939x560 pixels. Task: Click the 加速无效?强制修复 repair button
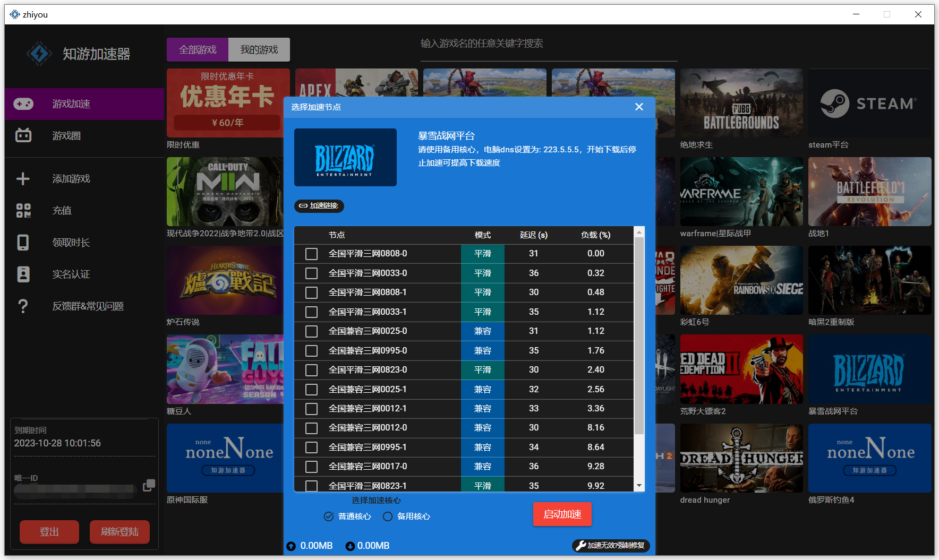pos(611,546)
